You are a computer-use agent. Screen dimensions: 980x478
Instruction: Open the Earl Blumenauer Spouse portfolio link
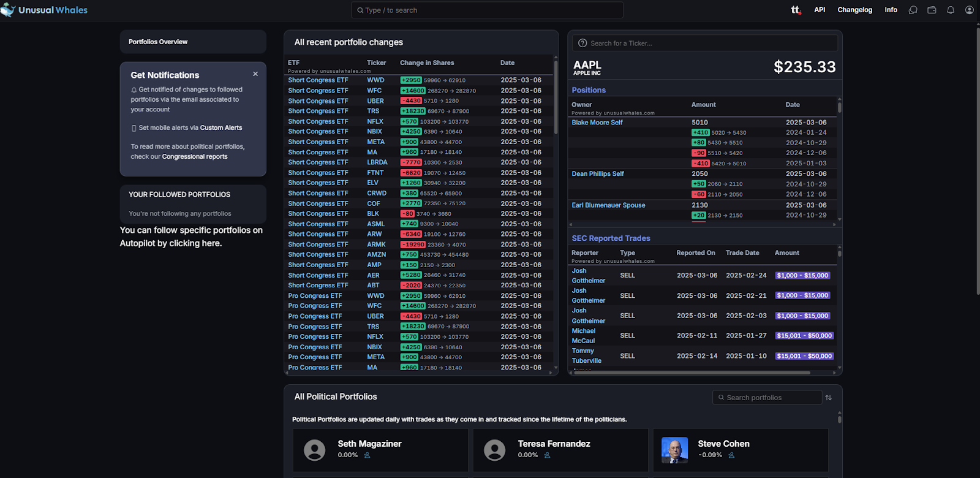tap(609, 205)
